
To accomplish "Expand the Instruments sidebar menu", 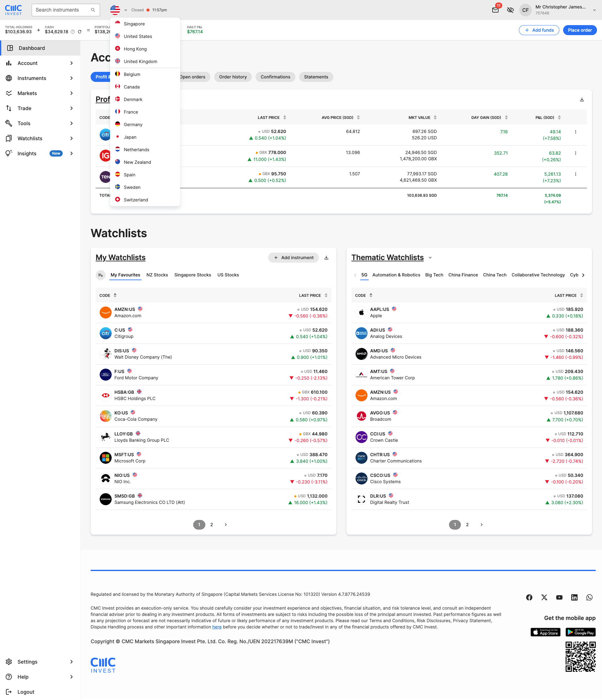I will [40, 78].
